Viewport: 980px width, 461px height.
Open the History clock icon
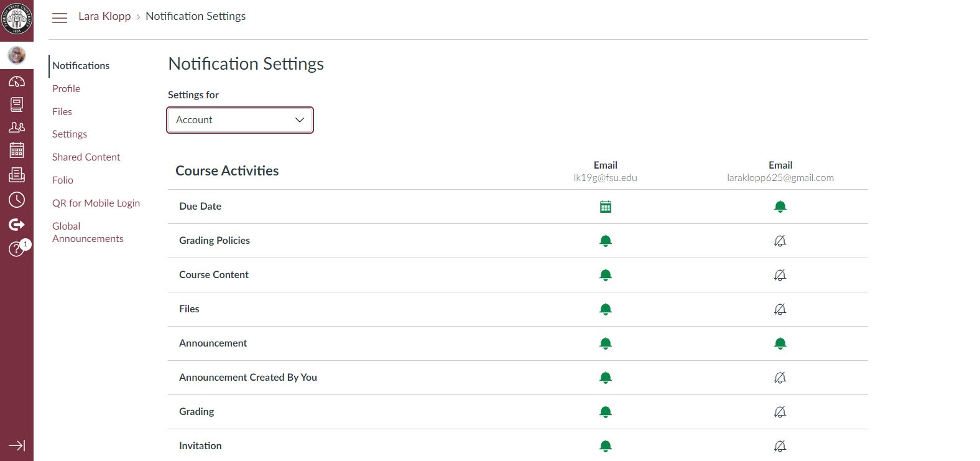(17, 200)
